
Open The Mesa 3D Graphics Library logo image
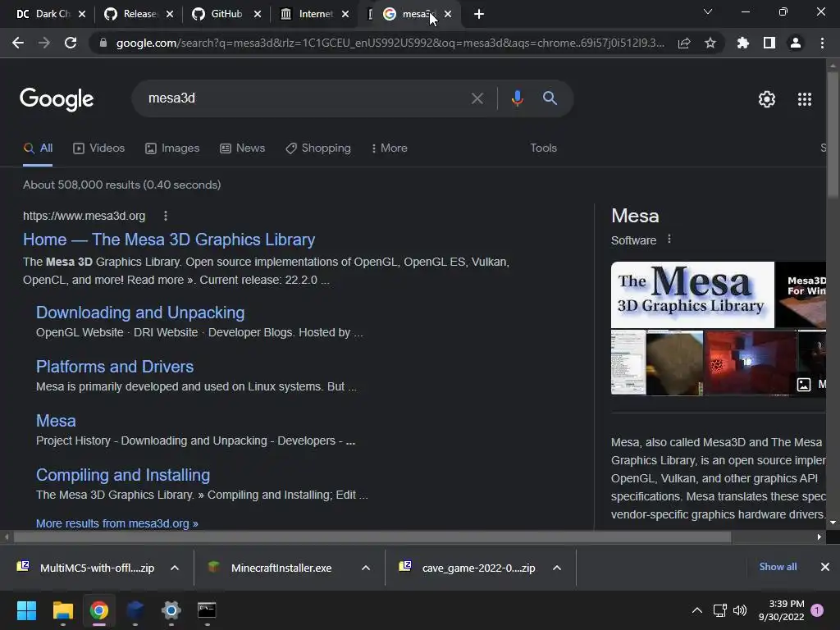pyautogui.click(x=692, y=294)
